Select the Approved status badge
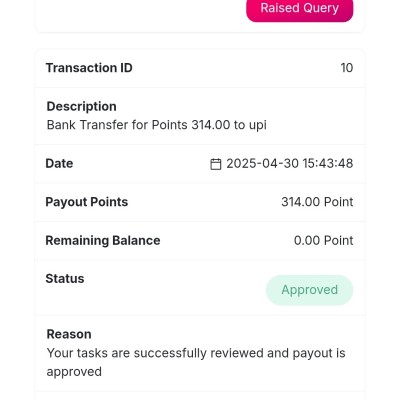This screenshot has height=400, width=400. coord(309,290)
